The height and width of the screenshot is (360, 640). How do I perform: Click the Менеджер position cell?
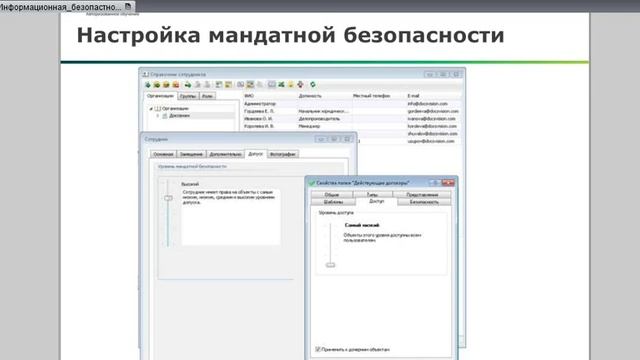pyautogui.click(x=309, y=126)
